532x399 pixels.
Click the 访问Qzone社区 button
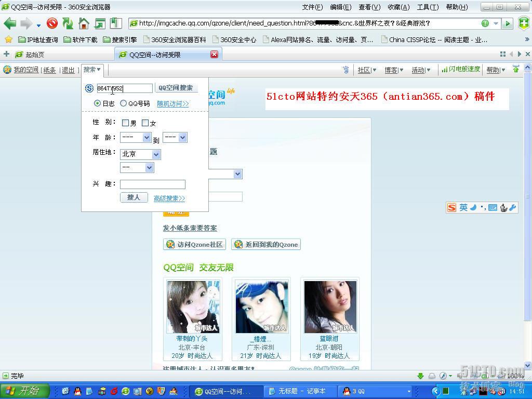pos(194,244)
